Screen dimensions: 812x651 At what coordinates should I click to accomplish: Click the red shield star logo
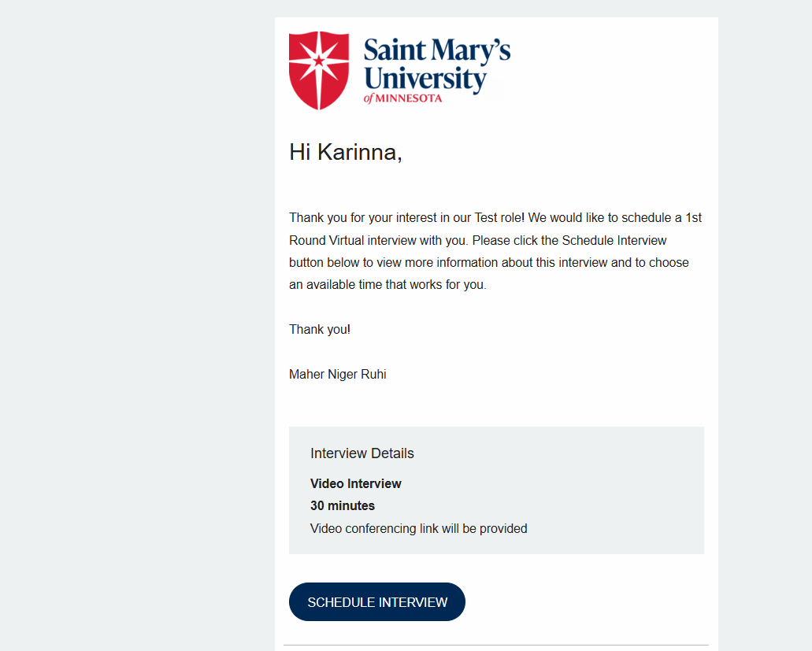[x=318, y=70]
